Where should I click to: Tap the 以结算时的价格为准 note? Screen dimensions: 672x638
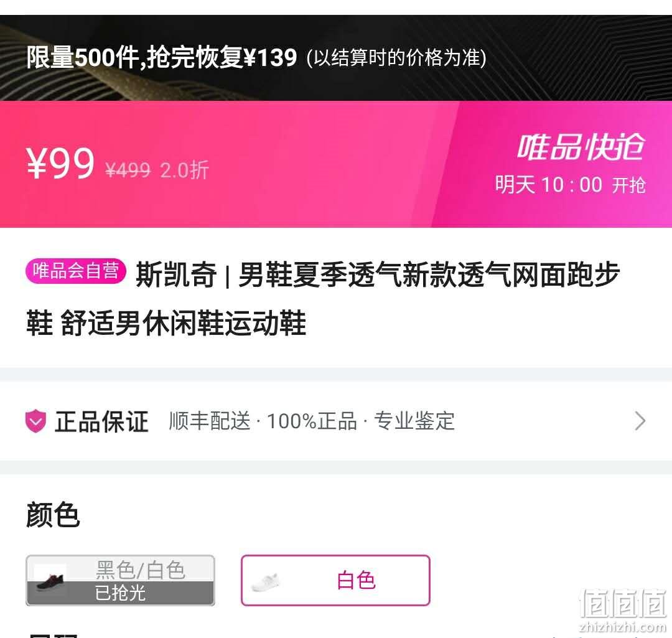(396, 58)
